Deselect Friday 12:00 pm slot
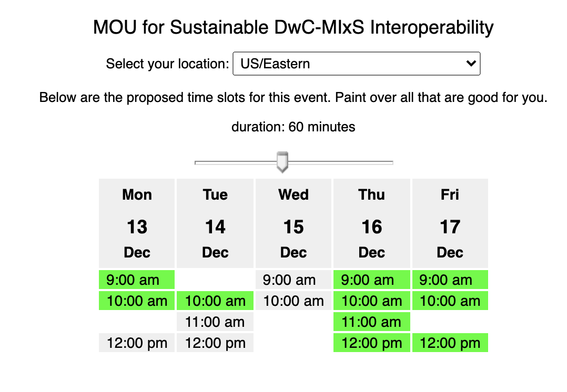Screen dimensions: 567x392 [x=450, y=343]
